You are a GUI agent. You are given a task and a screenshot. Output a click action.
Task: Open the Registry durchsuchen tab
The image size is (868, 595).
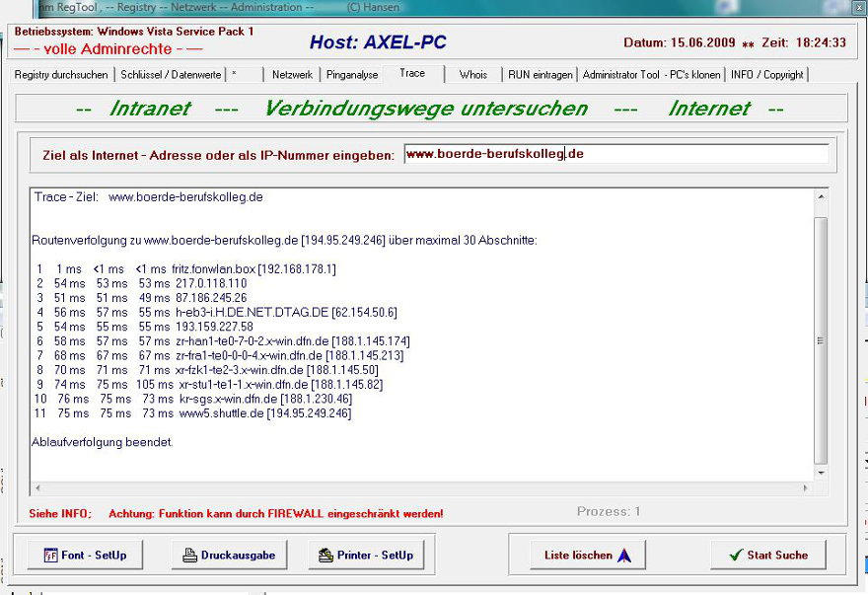[x=63, y=75]
